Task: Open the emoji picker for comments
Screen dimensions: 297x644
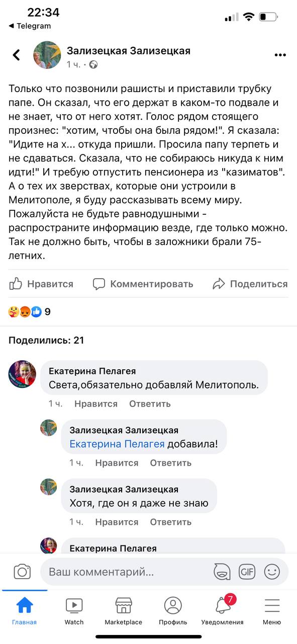Action: coord(272,572)
